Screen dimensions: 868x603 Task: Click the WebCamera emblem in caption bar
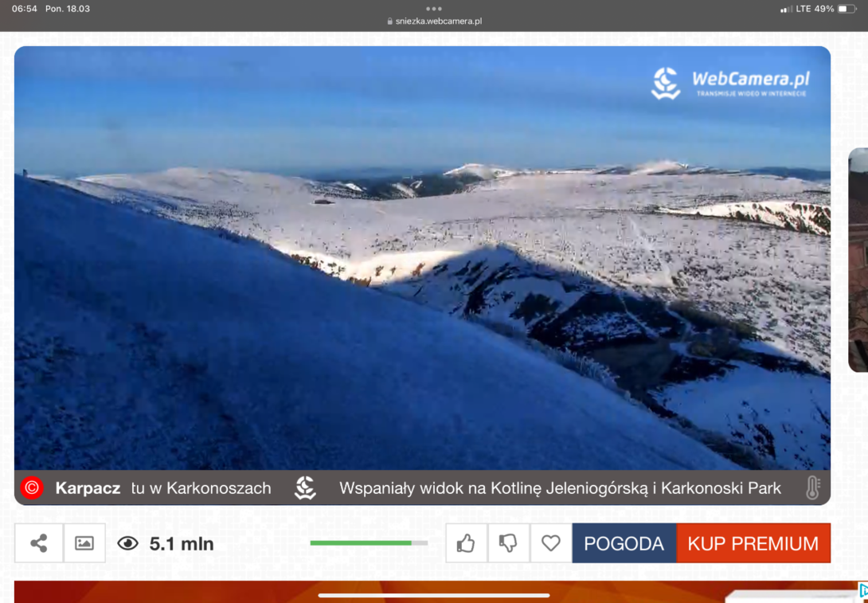tap(305, 487)
